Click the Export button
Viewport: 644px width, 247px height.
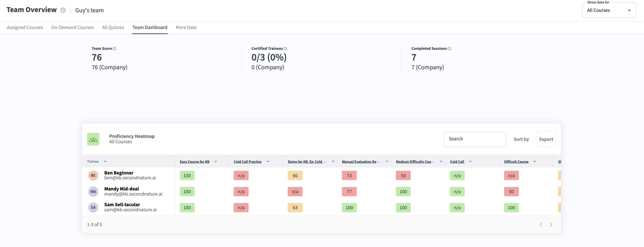coord(546,139)
